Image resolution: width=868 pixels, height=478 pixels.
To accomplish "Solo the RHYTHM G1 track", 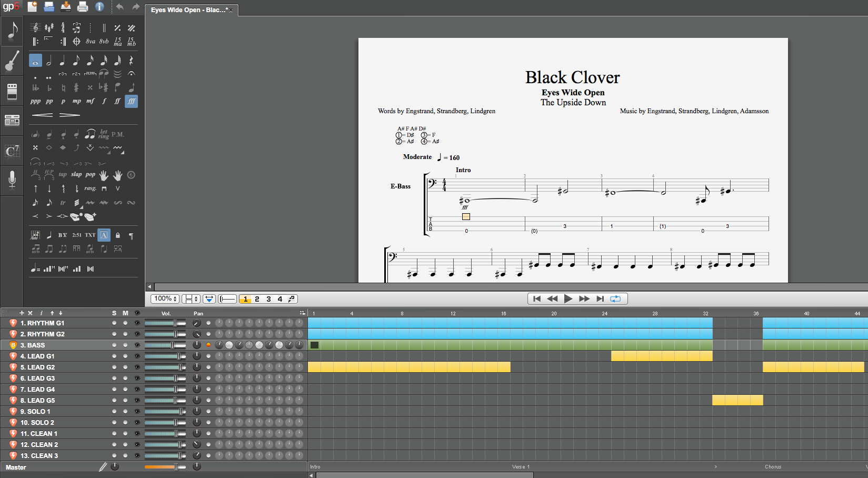I will pyautogui.click(x=114, y=323).
